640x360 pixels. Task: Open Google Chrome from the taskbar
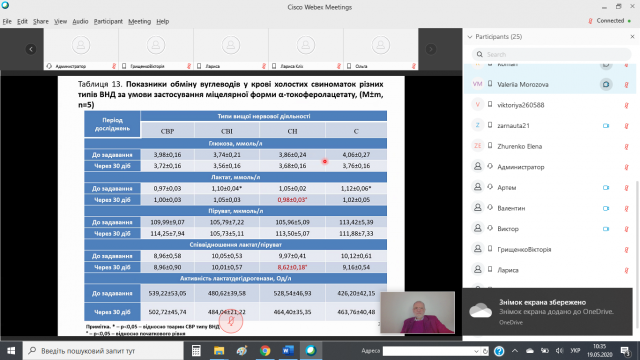pyautogui.click(x=265, y=351)
